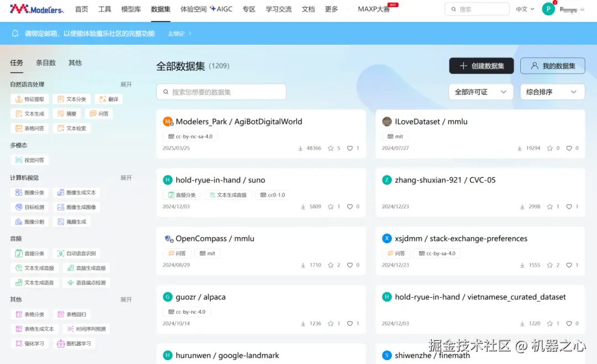
Task: Like the guozr alpaca dataset heart
Action: (x=349, y=324)
